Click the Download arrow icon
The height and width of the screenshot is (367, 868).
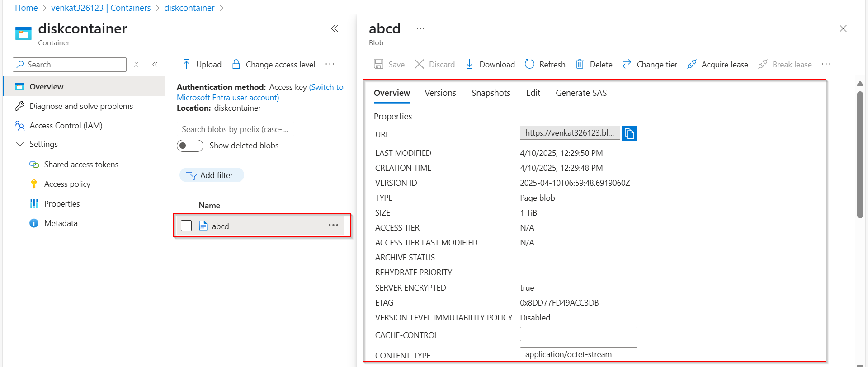(470, 64)
